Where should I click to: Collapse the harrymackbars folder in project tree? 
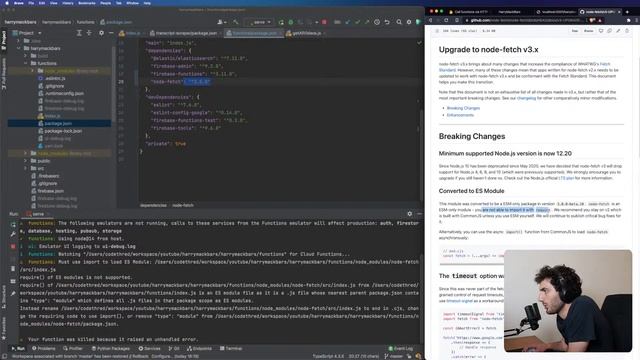click(x=19, y=48)
